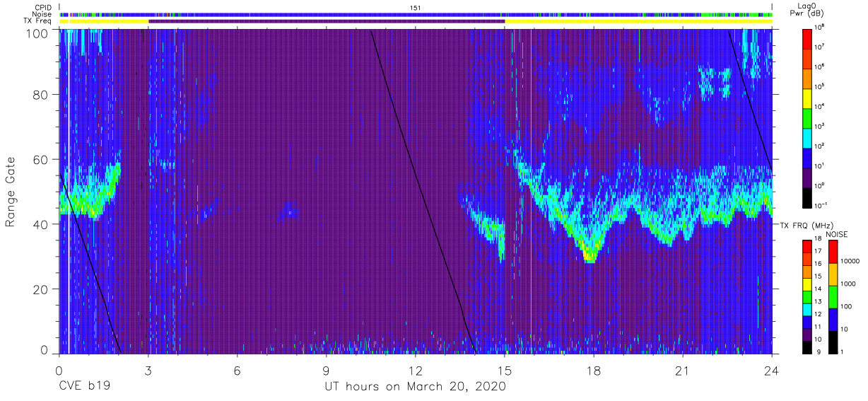Screen dimensions: 868x401
Task: Click the bottom power colorbar tick label
Action: [821, 205]
